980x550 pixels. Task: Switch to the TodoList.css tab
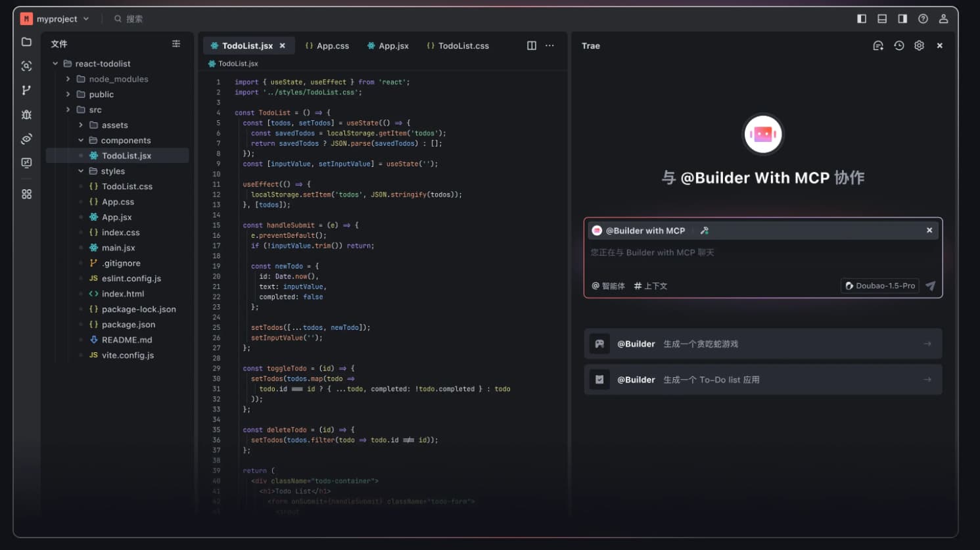pos(457,45)
